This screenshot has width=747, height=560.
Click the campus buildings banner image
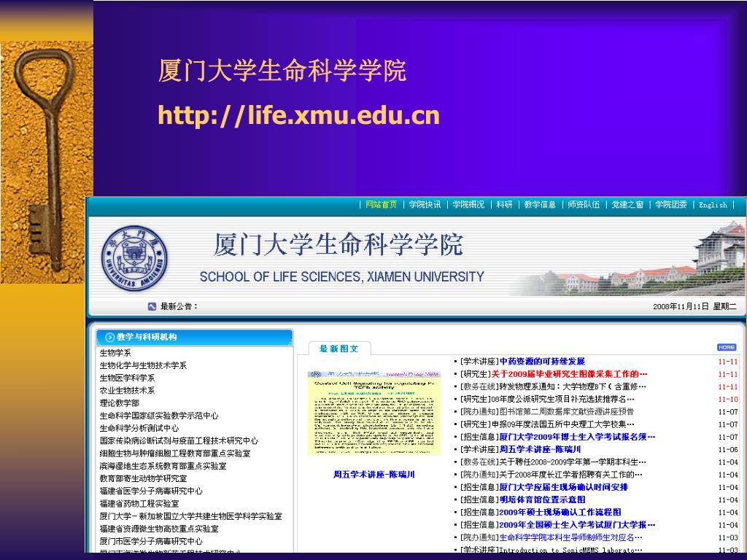627,258
